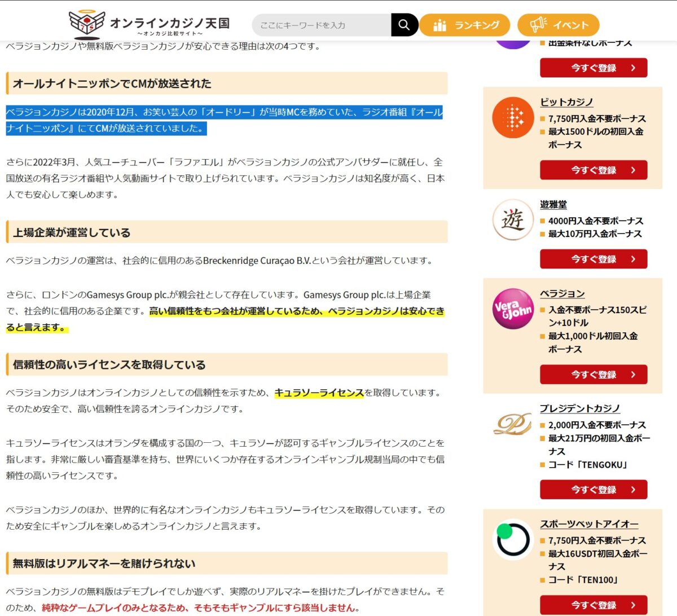
Task: Open the ベラジョン sidebar title link
Action: [x=562, y=294]
